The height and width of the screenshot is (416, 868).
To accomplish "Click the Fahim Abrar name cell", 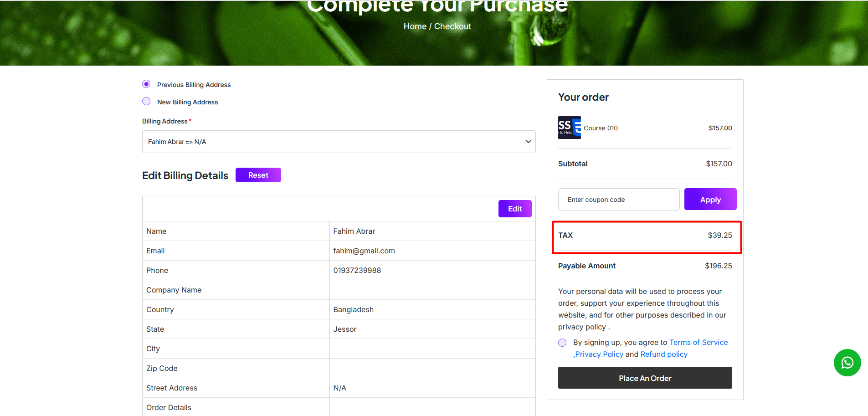I will pos(432,231).
